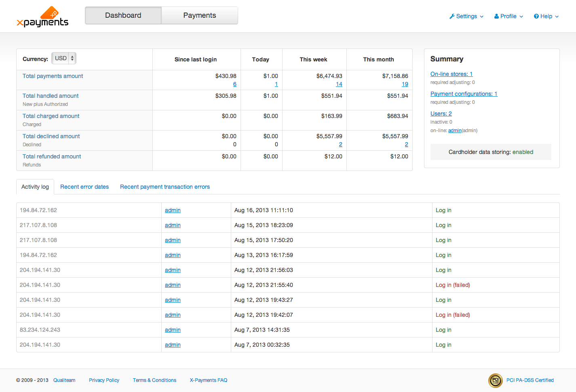Click the Log in (failed) entry at 21:55:40
This screenshot has width=576, height=392.
click(x=453, y=285)
